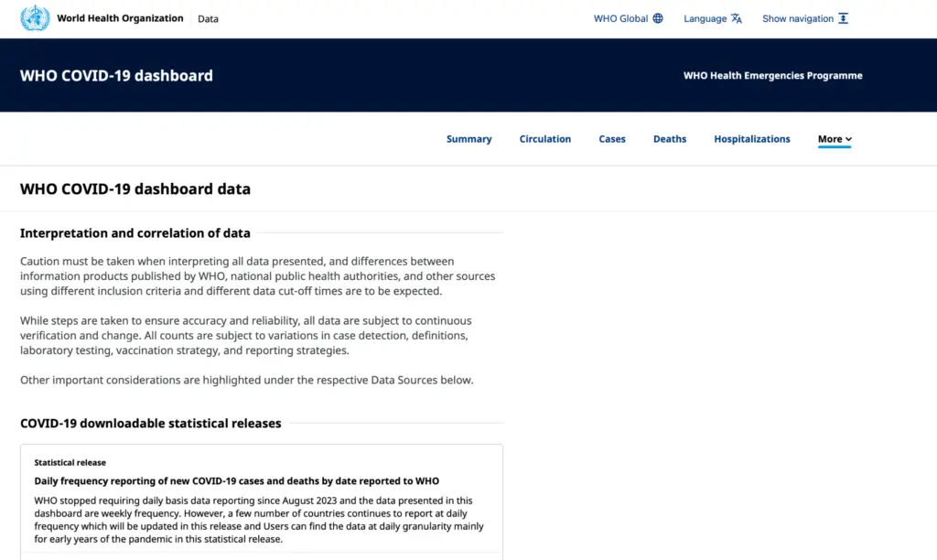Click paragraph starting WHO stopped requiring daily
Screen dimensions: 937x560
(x=259, y=520)
